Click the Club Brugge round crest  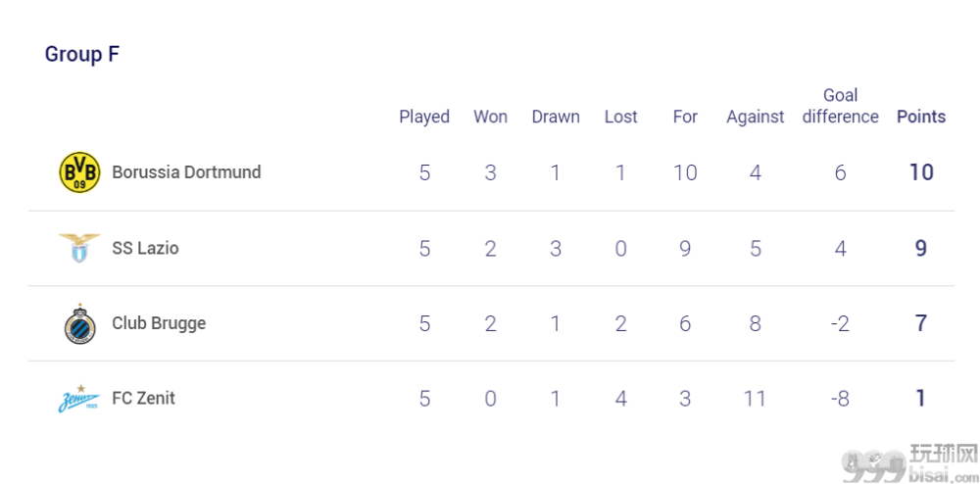point(80,323)
